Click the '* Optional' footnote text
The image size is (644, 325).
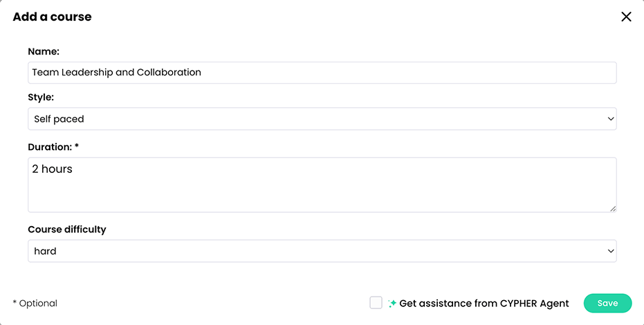click(x=35, y=304)
